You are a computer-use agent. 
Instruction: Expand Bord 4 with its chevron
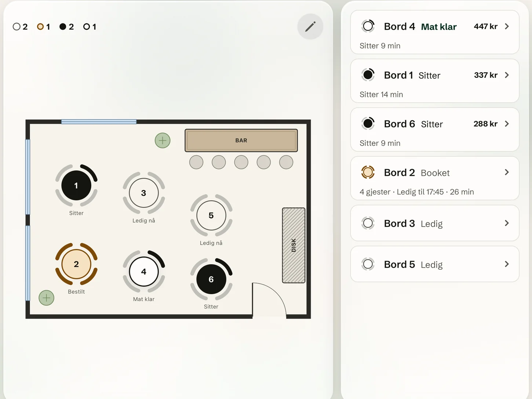click(507, 26)
